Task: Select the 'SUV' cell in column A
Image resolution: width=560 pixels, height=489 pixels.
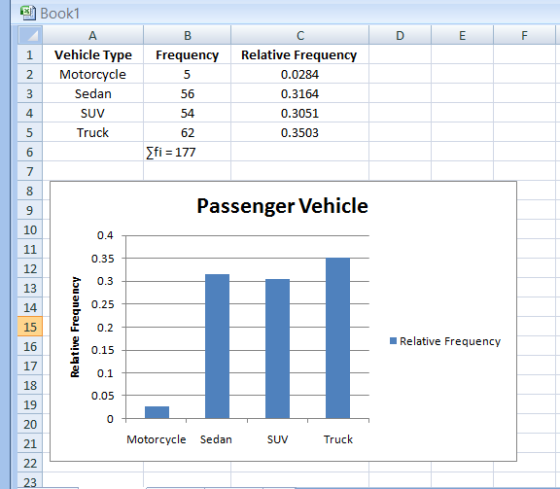Action: [x=93, y=113]
